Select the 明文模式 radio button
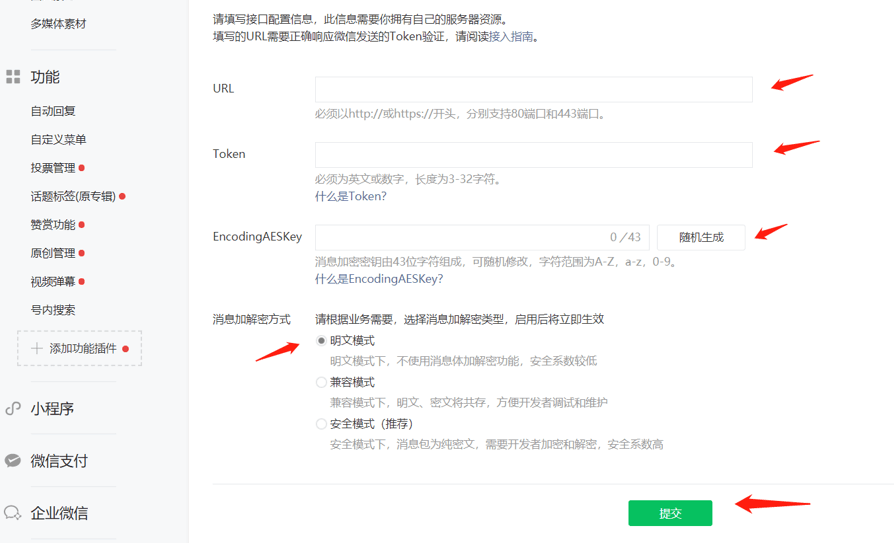This screenshot has width=894, height=543. [x=321, y=341]
